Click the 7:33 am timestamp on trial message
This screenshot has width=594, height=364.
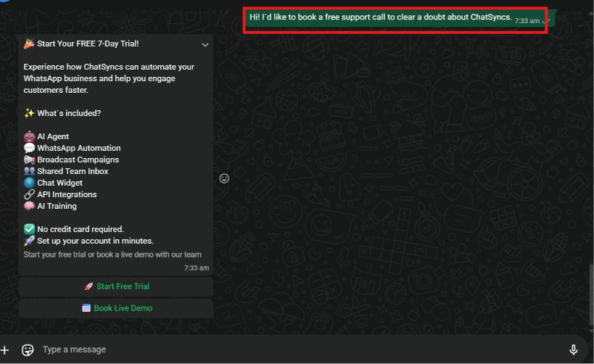(x=197, y=268)
